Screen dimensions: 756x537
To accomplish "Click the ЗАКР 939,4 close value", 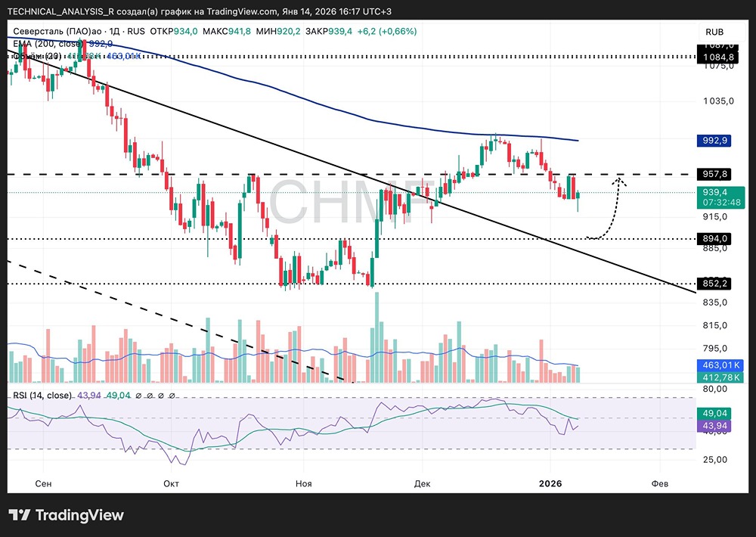I will (x=329, y=31).
